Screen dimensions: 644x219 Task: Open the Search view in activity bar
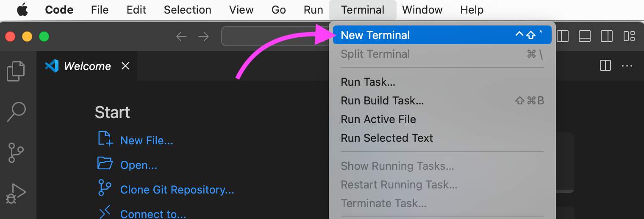point(16,112)
